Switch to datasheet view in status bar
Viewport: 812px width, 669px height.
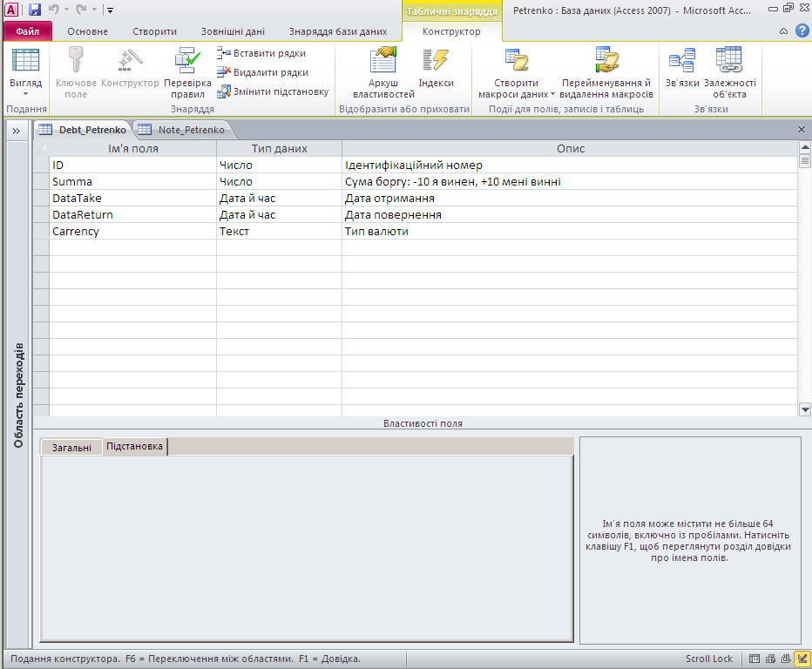754,659
